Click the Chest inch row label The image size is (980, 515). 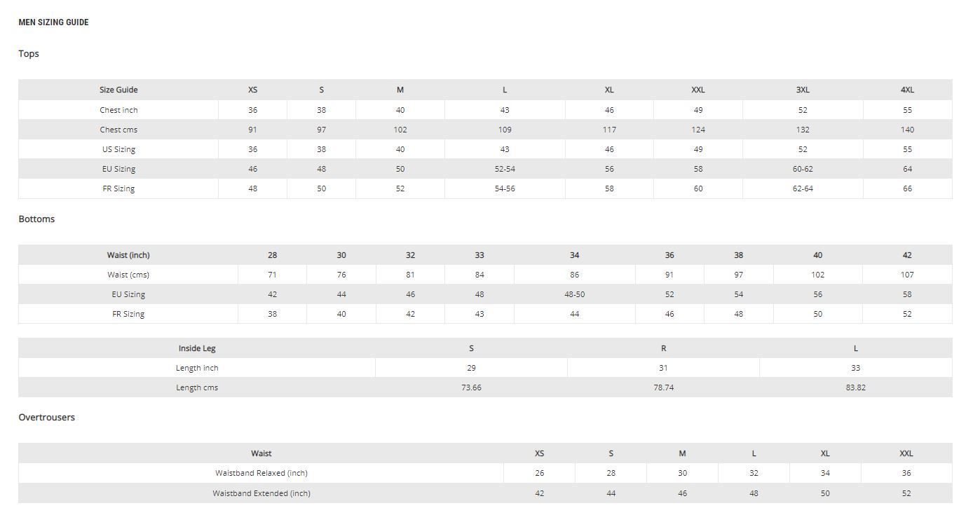click(x=118, y=110)
